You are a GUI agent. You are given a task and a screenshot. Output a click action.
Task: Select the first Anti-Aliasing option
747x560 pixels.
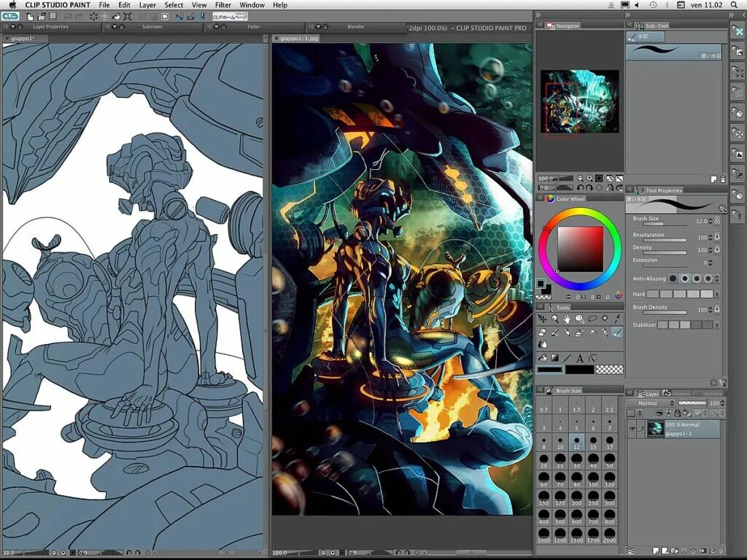pyautogui.click(x=673, y=279)
